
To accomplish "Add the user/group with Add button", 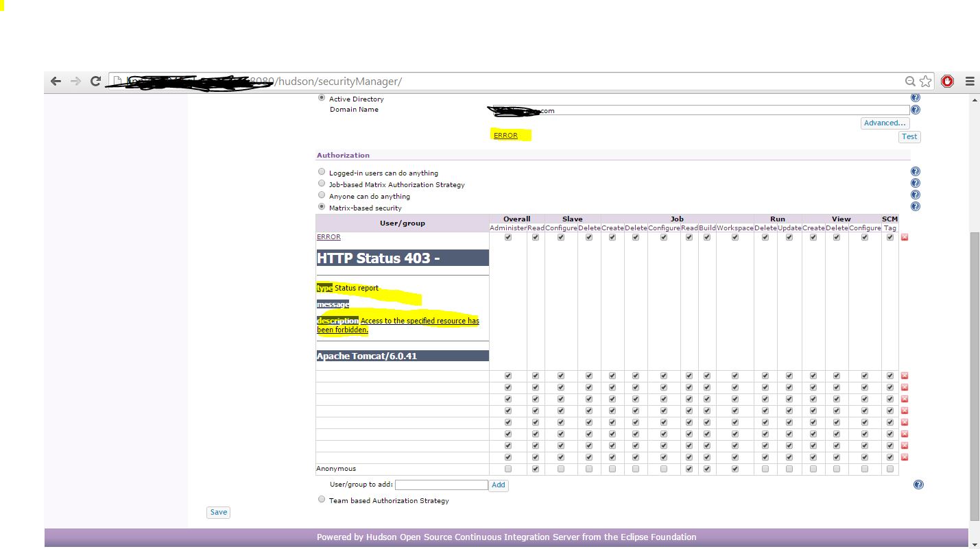I will [499, 485].
